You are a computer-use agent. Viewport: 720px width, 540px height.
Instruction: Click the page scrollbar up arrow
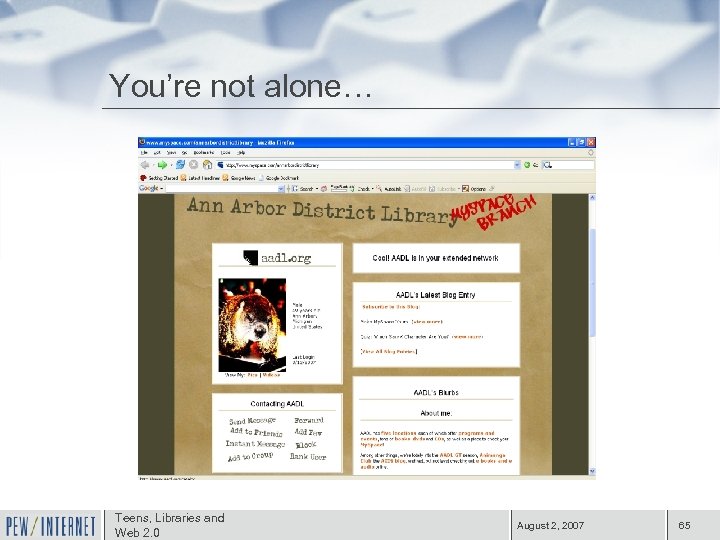592,197
